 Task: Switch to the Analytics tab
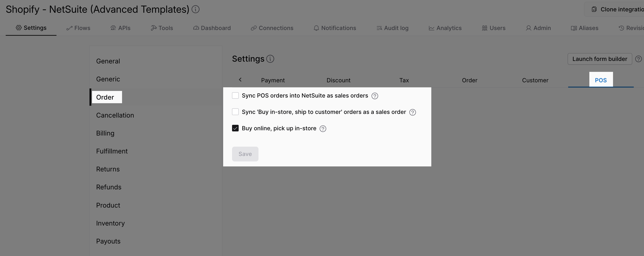pos(445,28)
